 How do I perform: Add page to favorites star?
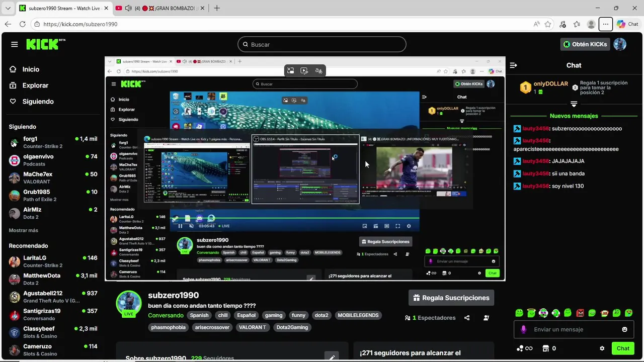pyautogui.click(x=548, y=24)
